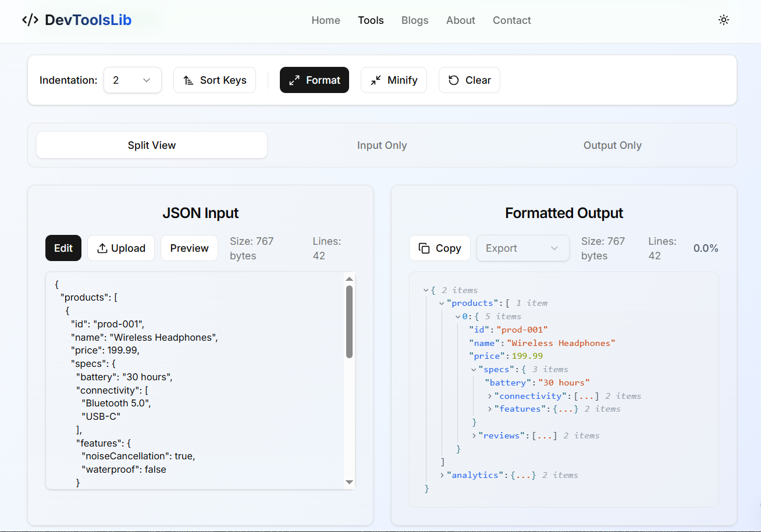Clear the JSON using the Clear button
761x532 pixels.
point(469,80)
